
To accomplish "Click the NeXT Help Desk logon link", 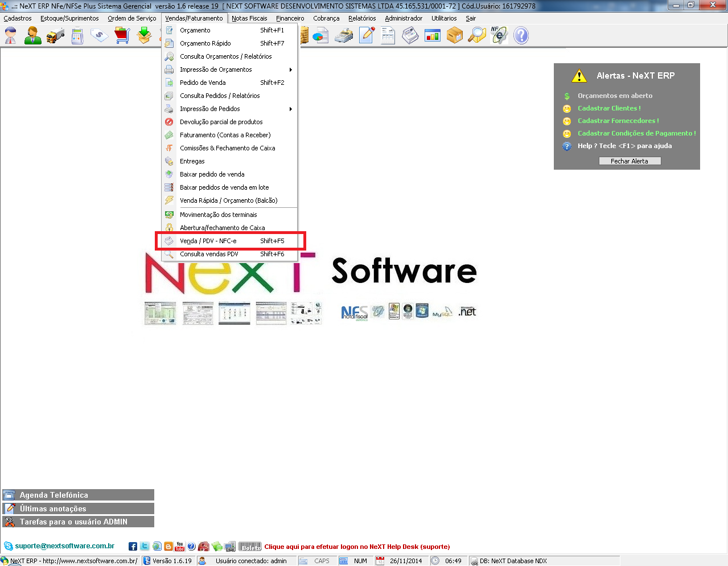I will tap(357, 547).
